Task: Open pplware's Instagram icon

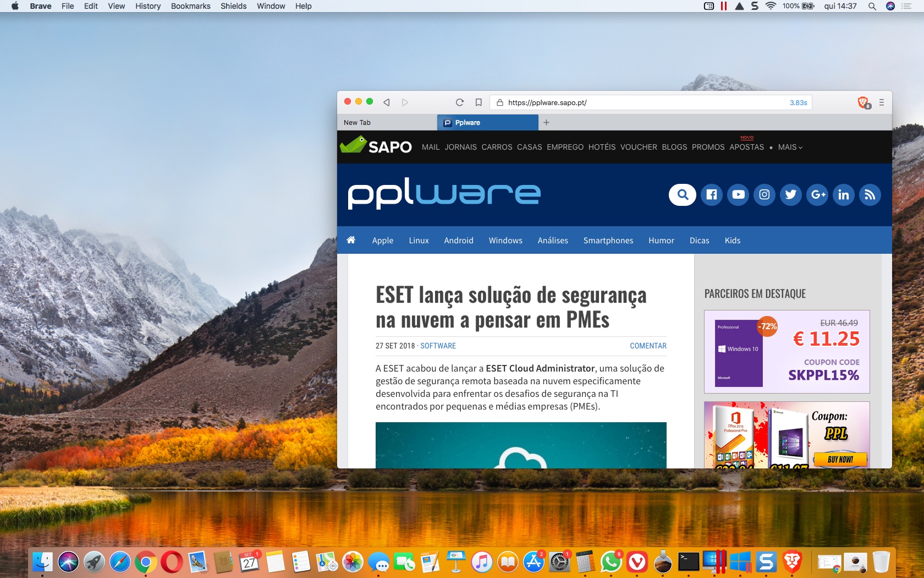Action: pos(765,194)
